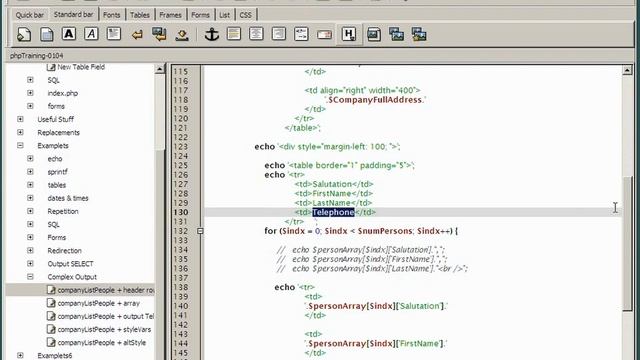Click the $CompanyFullAddress variable in the code
Viewport: 640px width, 360px height.
coord(375,100)
